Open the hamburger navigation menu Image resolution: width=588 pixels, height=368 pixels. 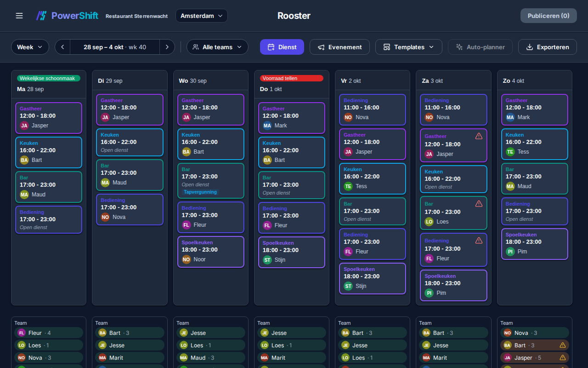[x=19, y=16]
